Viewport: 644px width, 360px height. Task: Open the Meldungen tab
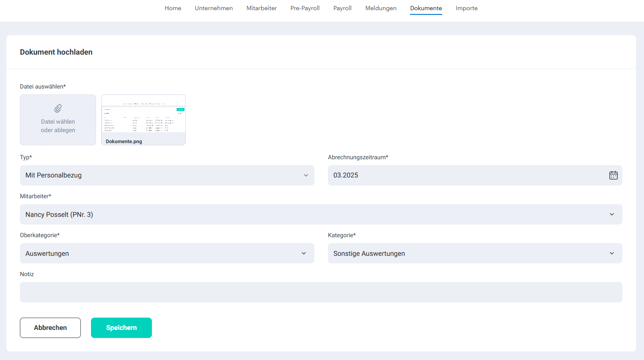[x=381, y=8]
